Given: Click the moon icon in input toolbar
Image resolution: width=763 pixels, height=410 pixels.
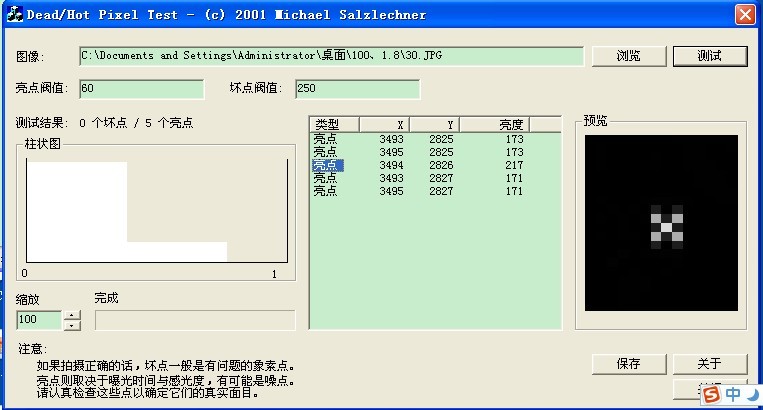Looking at the screenshot, I should pyautogui.click(x=753, y=394).
